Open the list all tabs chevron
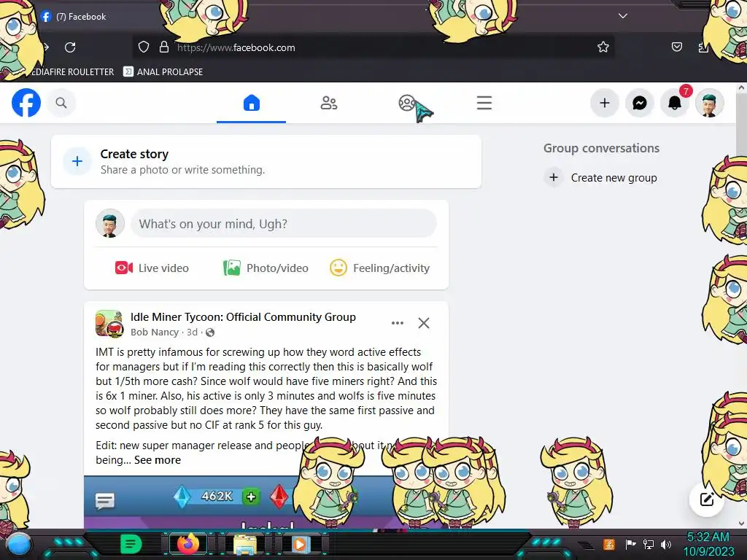The height and width of the screenshot is (560, 747). [623, 16]
